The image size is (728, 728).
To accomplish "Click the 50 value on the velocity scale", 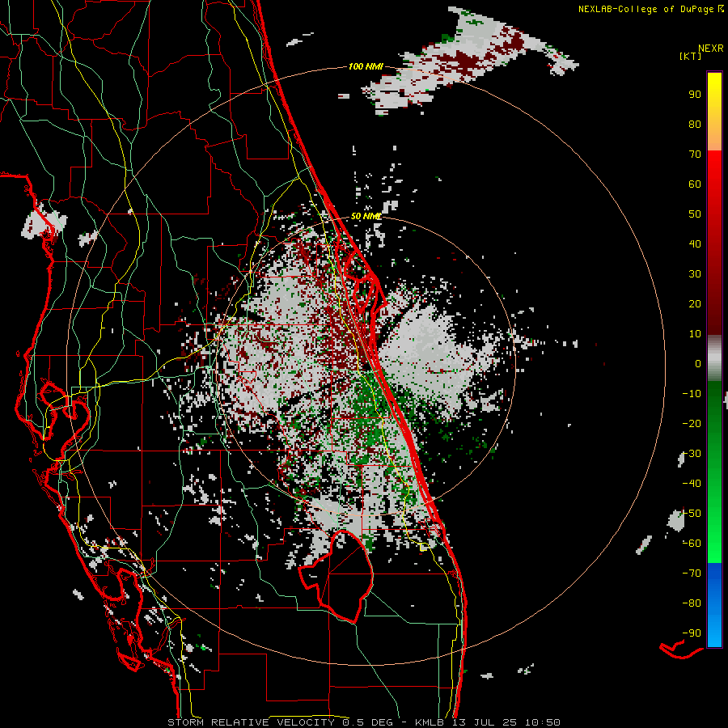I will (695, 214).
